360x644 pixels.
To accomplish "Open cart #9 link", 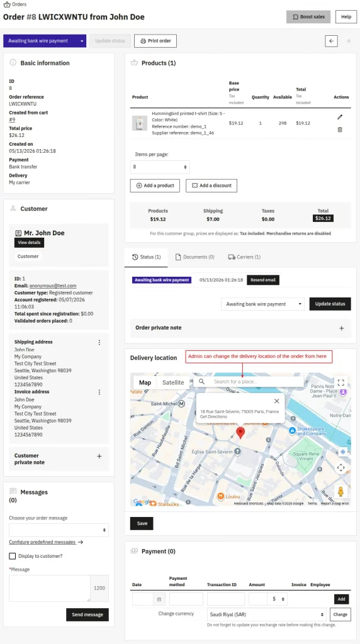I will (x=12, y=120).
